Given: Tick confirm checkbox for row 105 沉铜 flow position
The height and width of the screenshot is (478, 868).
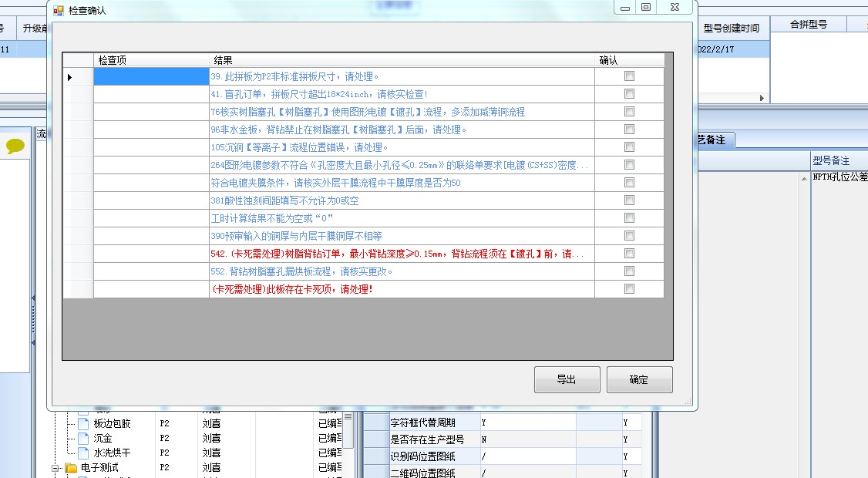Looking at the screenshot, I should click(x=629, y=147).
